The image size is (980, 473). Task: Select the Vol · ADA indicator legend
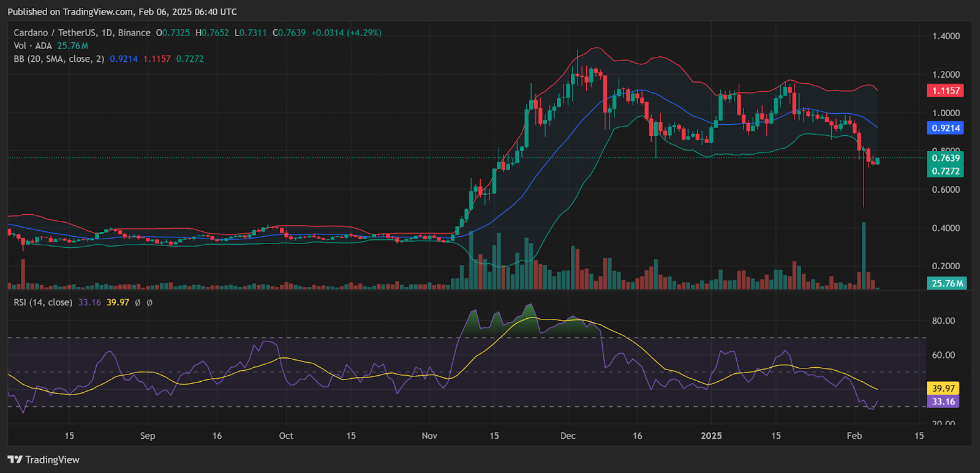pos(33,46)
